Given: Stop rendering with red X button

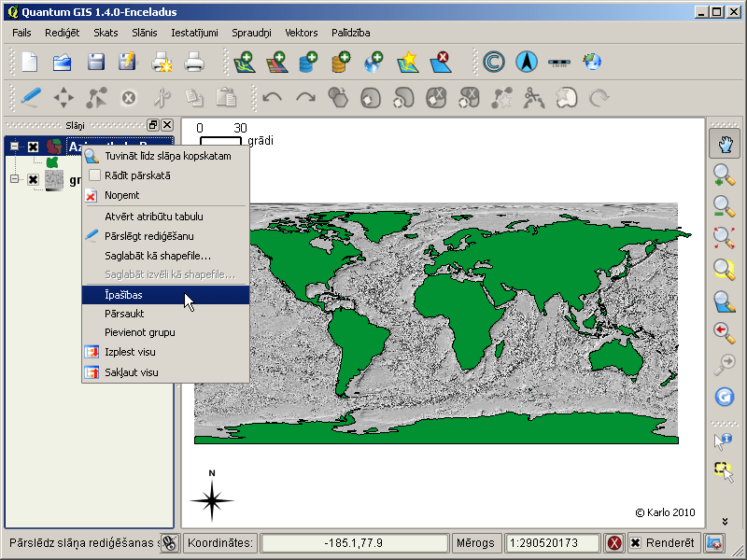Looking at the screenshot, I should tap(614, 543).
